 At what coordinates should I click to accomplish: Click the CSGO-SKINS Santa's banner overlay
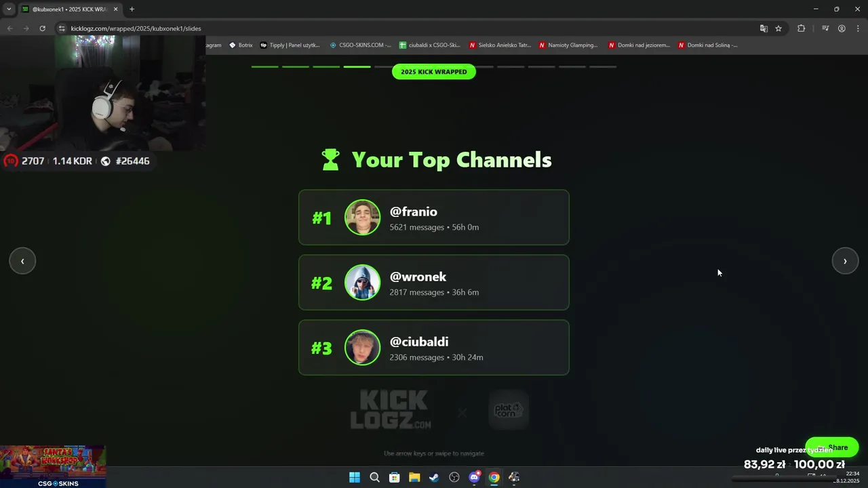(x=53, y=466)
